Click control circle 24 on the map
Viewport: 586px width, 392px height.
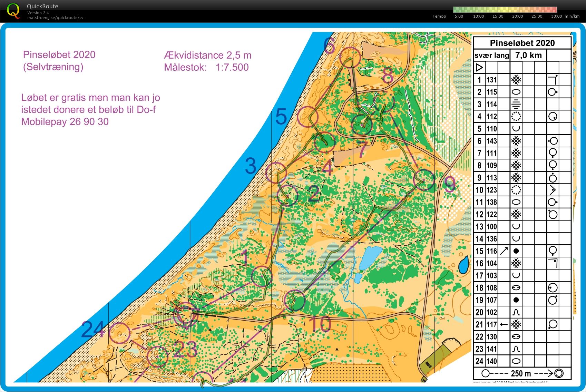(x=120, y=333)
